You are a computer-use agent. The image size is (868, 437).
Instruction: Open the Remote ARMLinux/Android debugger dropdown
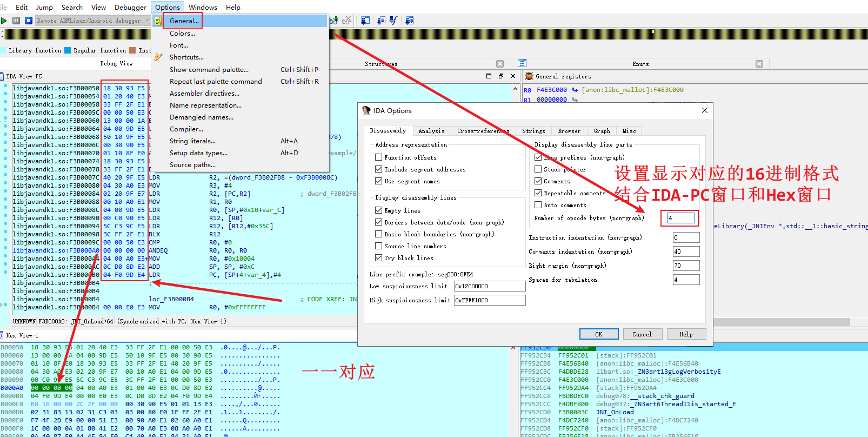[x=93, y=21]
